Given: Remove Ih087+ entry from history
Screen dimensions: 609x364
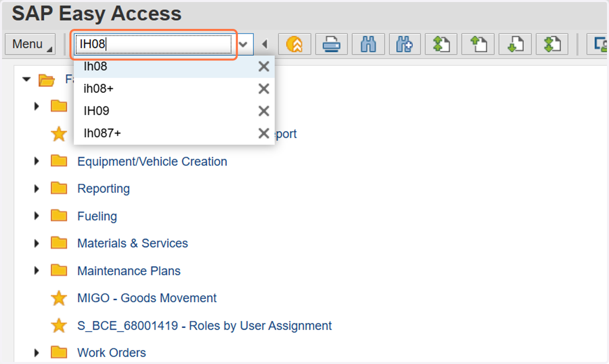Looking at the screenshot, I should click(264, 133).
